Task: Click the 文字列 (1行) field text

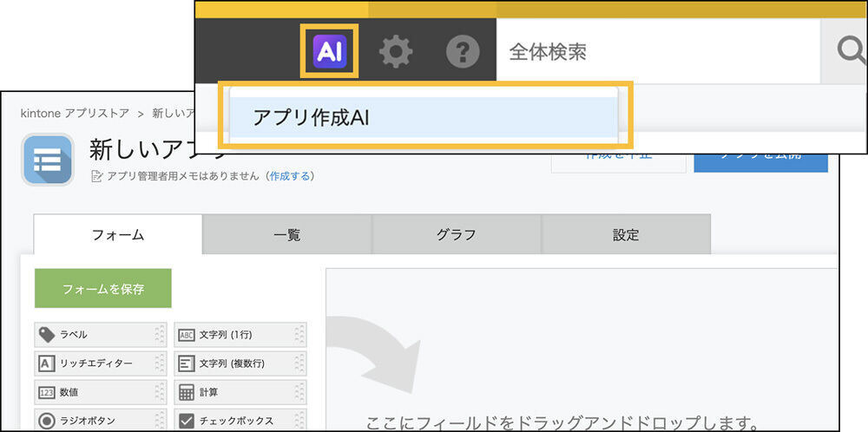Action: (226, 335)
